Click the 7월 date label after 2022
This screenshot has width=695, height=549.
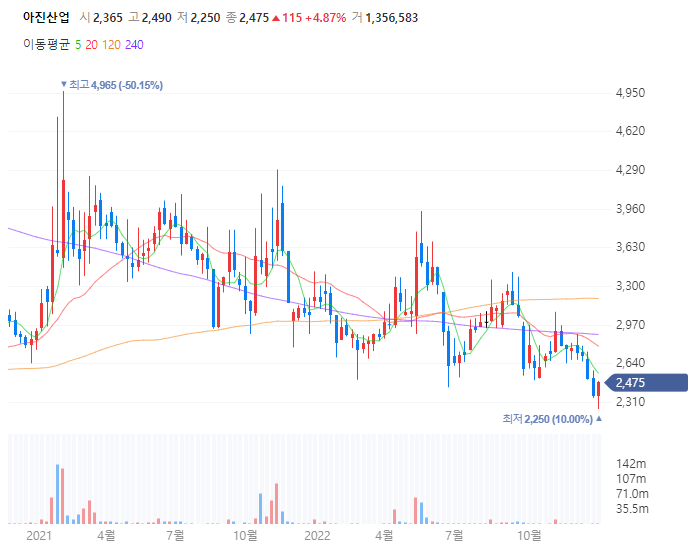tap(454, 536)
